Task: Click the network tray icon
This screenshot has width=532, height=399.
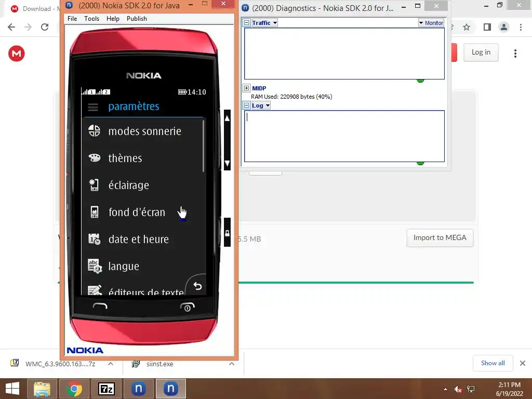Action: (x=471, y=389)
